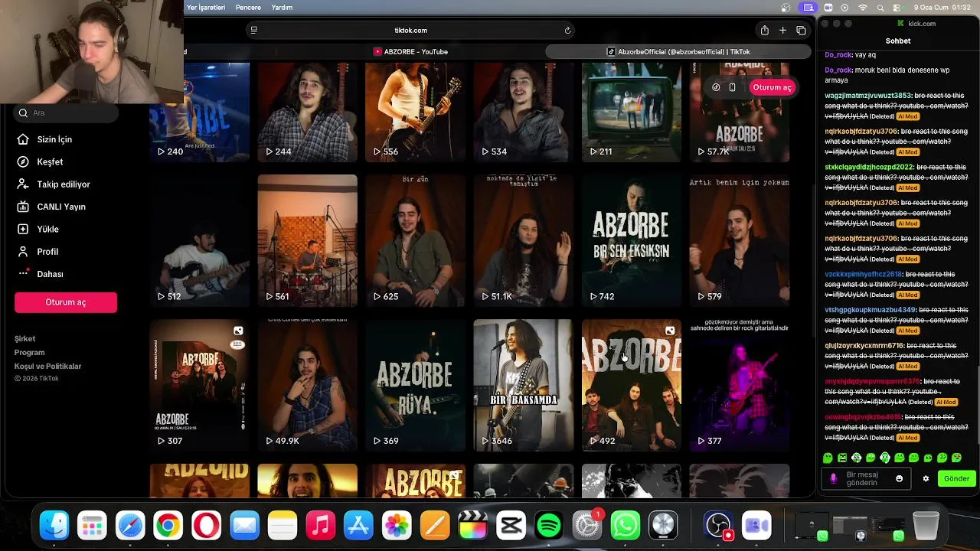Open Koşul ve Politikalar footer link
The width and height of the screenshot is (980, 551).
47,366
